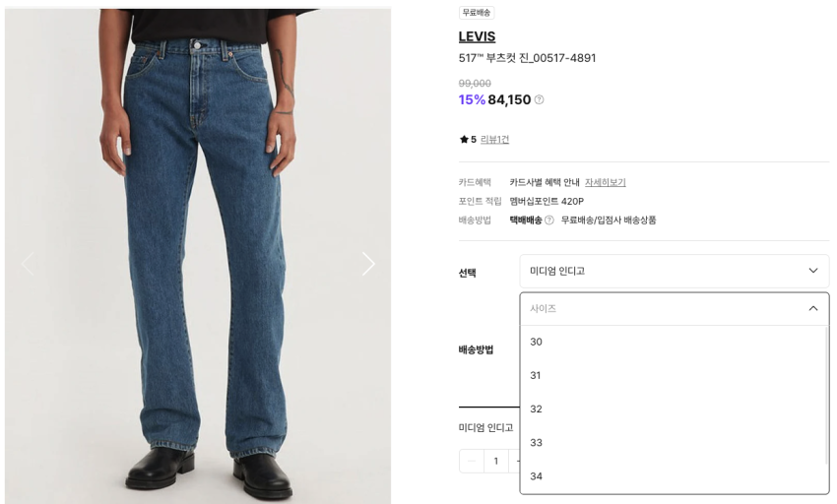
Task: Select size 30 from the list
Action: click(673, 342)
